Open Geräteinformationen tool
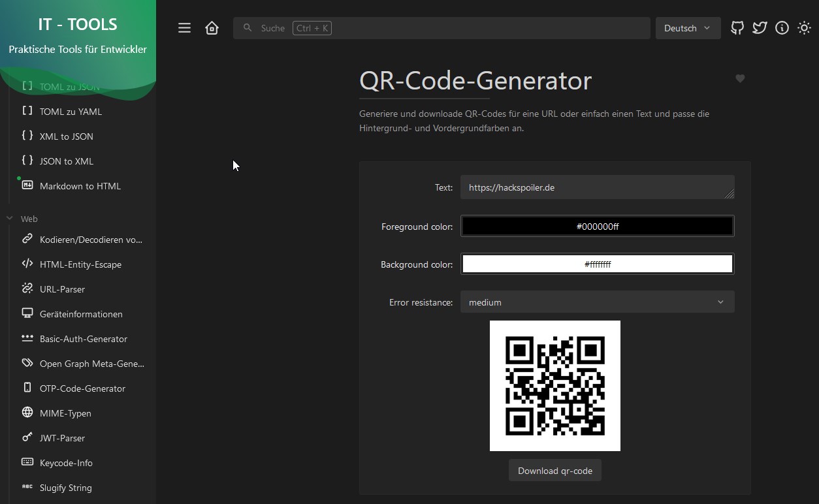 [82, 314]
